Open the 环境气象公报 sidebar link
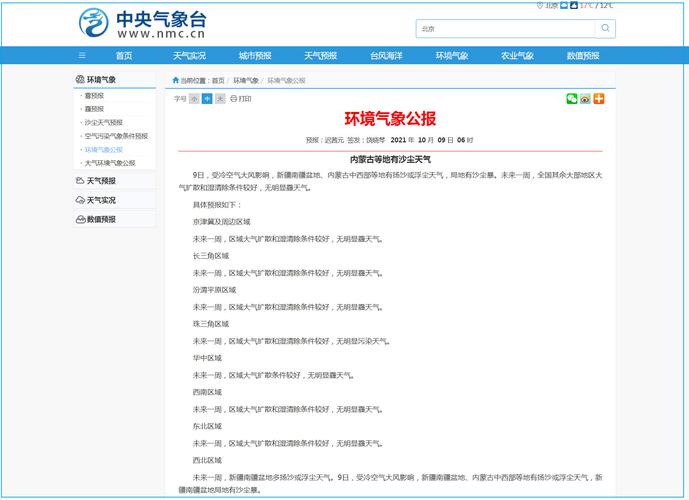The image size is (689, 500). (104, 149)
